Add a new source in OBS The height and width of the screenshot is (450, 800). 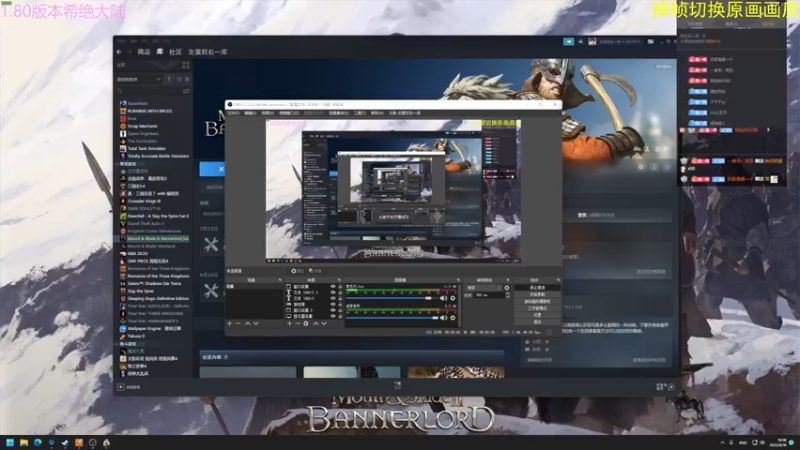click(x=289, y=323)
